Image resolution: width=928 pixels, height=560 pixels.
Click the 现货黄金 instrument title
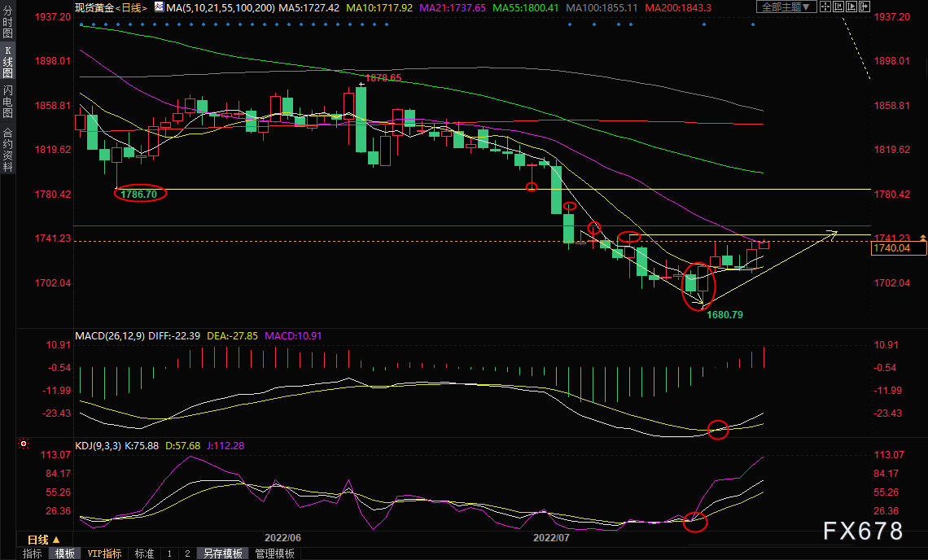(94, 7)
